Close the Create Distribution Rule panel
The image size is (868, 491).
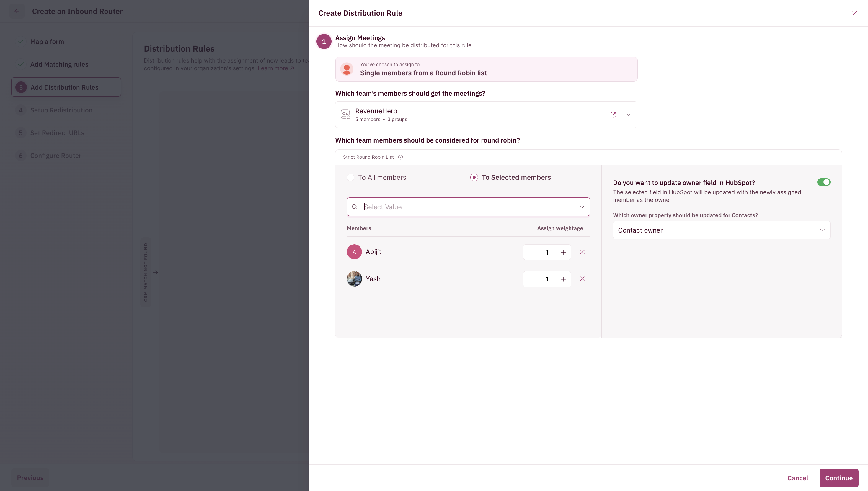coord(854,13)
